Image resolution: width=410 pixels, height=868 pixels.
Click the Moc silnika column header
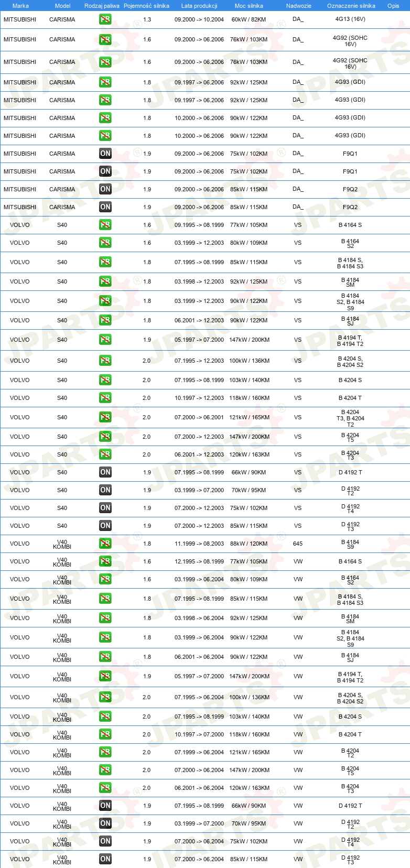click(x=249, y=6)
